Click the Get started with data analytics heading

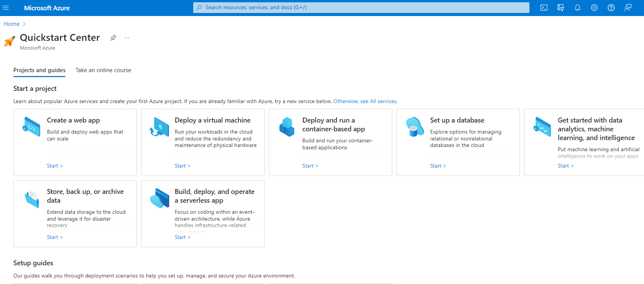[x=596, y=129]
